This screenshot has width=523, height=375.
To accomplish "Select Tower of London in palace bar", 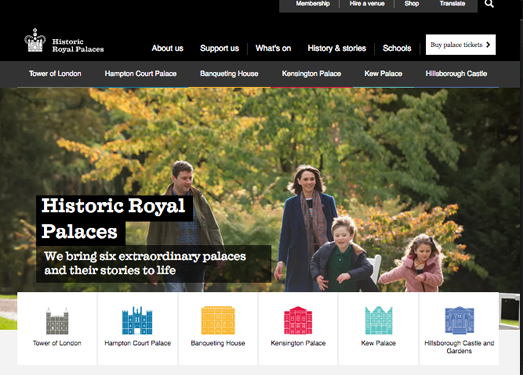I will tap(55, 74).
